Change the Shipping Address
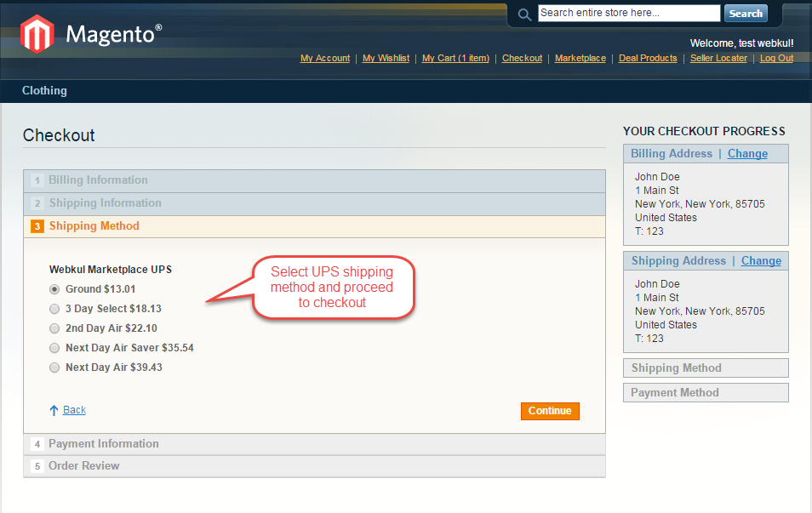Screen dimensions: 812x513 pyautogui.click(x=761, y=261)
